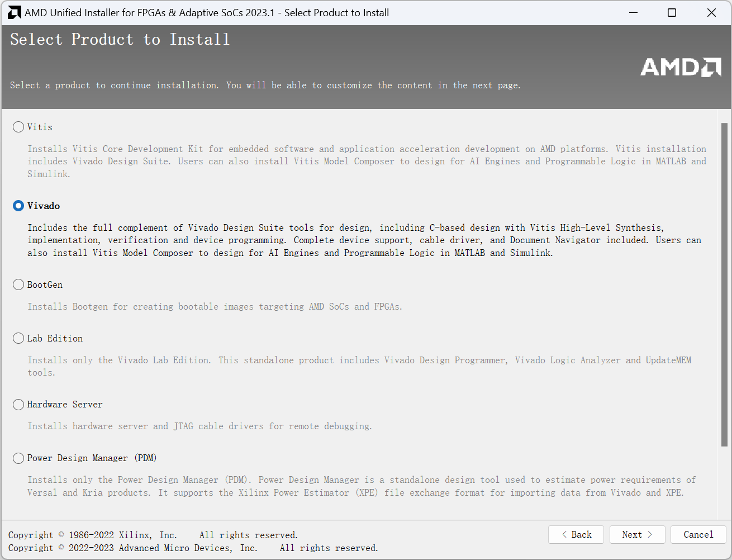732x560 pixels.
Task: Minimize the installer window
Action: (x=633, y=12)
